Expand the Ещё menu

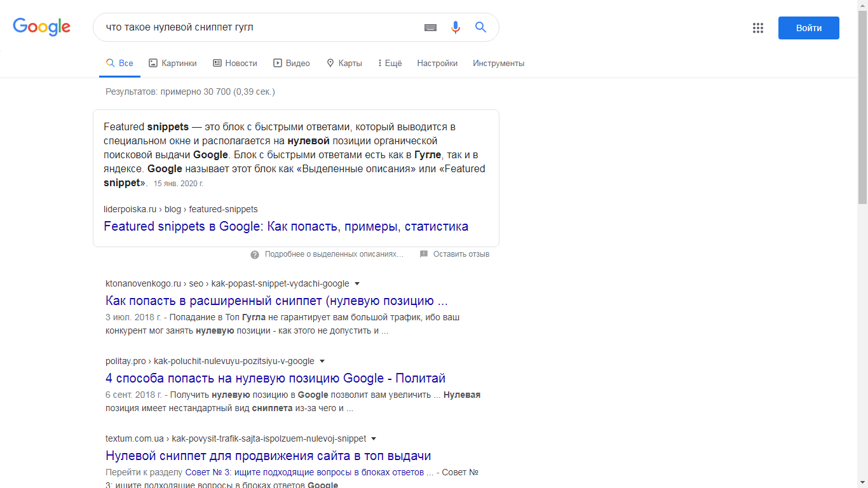tap(390, 64)
